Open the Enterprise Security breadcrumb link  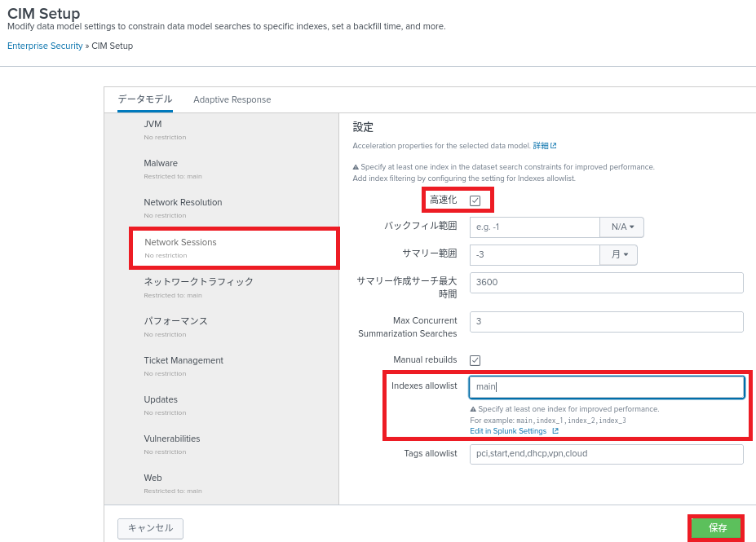click(45, 46)
